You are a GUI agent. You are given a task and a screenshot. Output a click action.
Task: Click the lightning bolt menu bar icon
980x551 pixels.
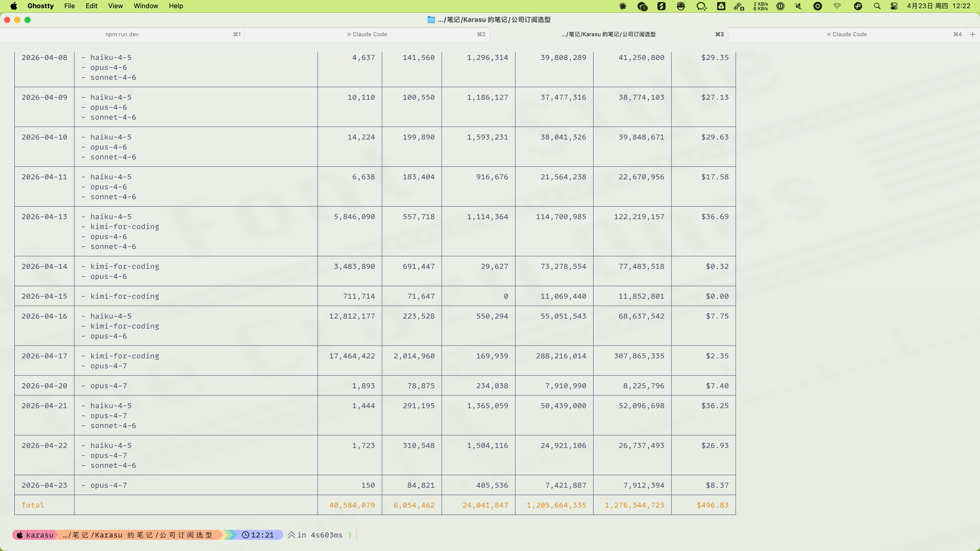click(661, 6)
